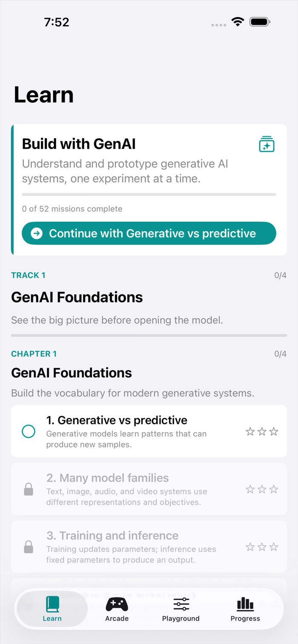Open mission 1. Generative vs predictive
This screenshot has width=298, height=644.
[x=149, y=431]
